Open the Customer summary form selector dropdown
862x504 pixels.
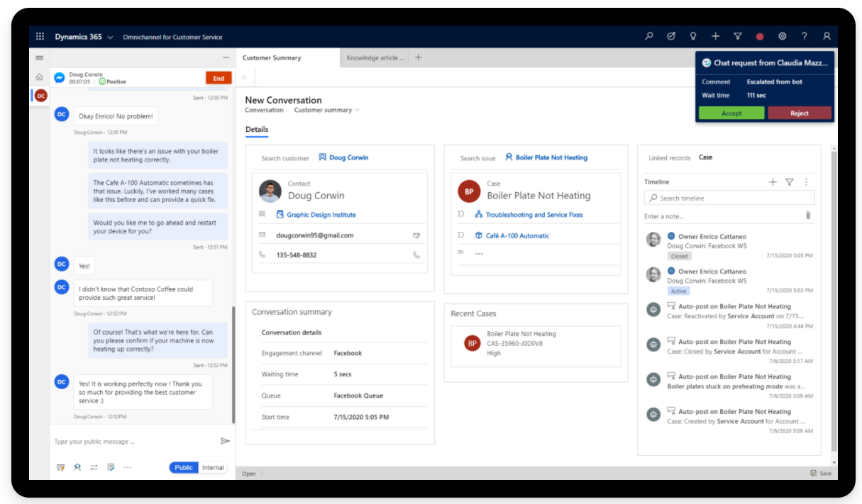(x=327, y=111)
